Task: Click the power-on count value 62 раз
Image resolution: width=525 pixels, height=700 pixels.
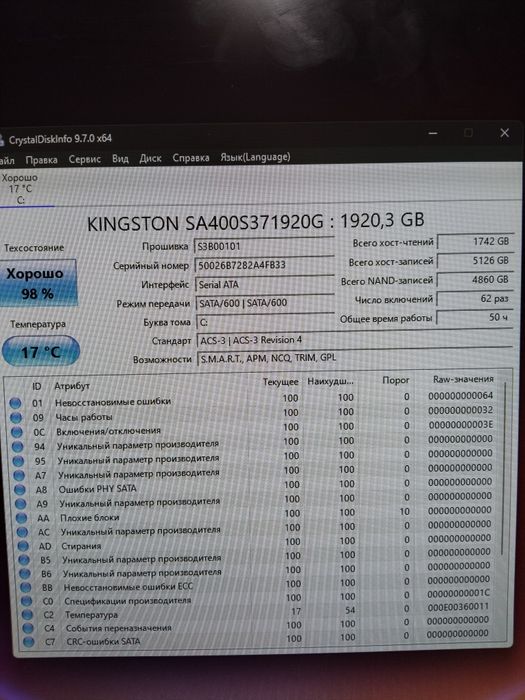Action: (x=475, y=299)
